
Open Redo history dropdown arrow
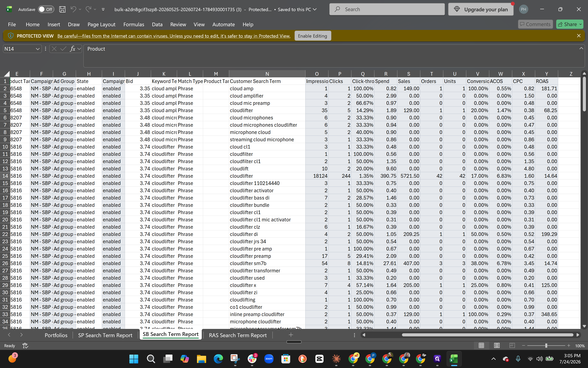(x=95, y=10)
